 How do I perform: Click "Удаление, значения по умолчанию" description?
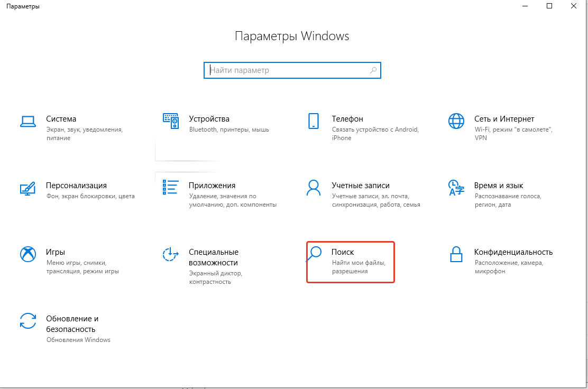233,200
